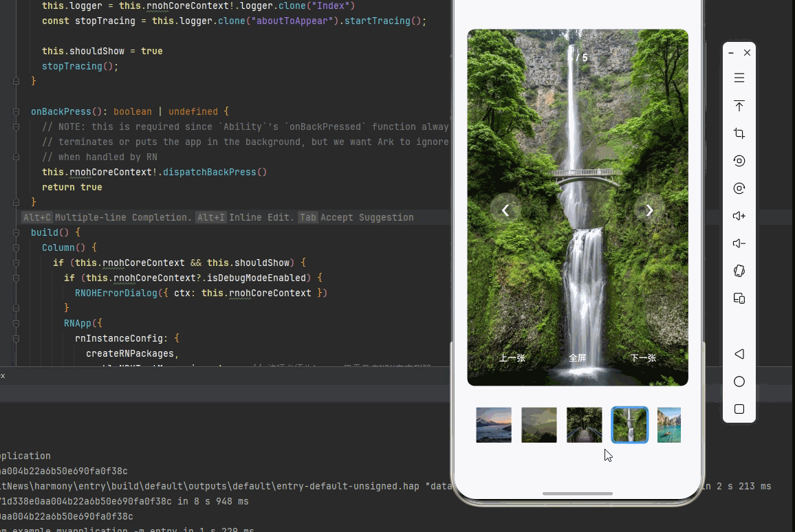The width and height of the screenshot is (795, 532).
Task: Take an emulator screenshot with crop icon
Action: click(739, 133)
